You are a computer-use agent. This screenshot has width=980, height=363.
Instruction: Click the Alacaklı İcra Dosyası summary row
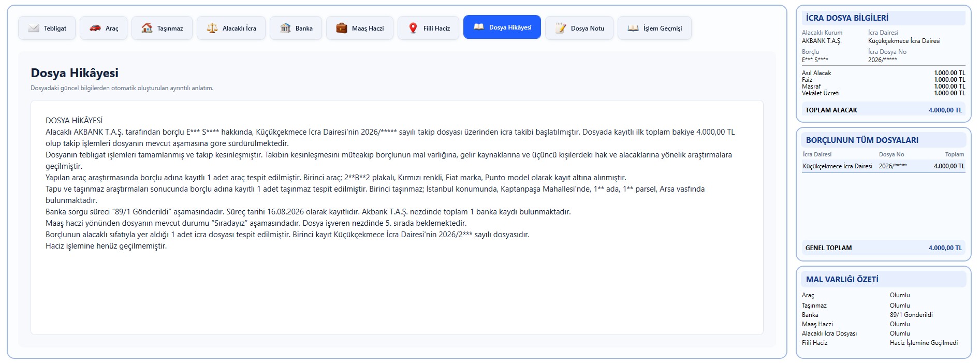[883, 333]
